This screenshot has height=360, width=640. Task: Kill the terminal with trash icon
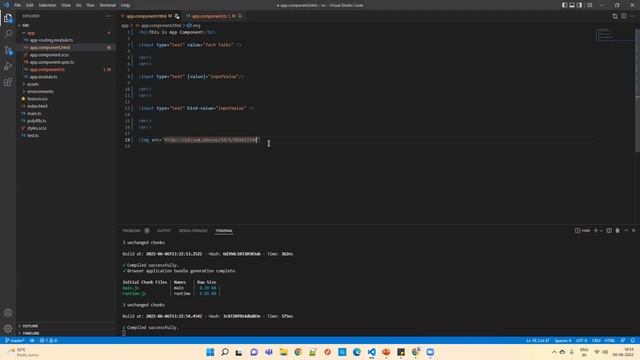click(x=618, y=231)
